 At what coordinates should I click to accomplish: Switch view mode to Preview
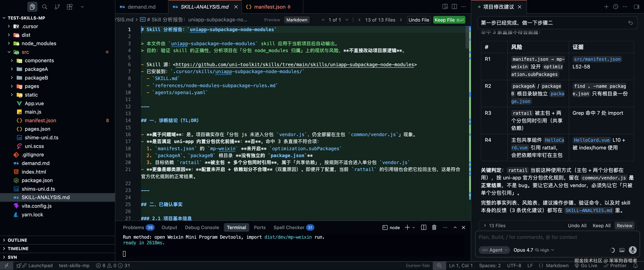coord(272,20)
